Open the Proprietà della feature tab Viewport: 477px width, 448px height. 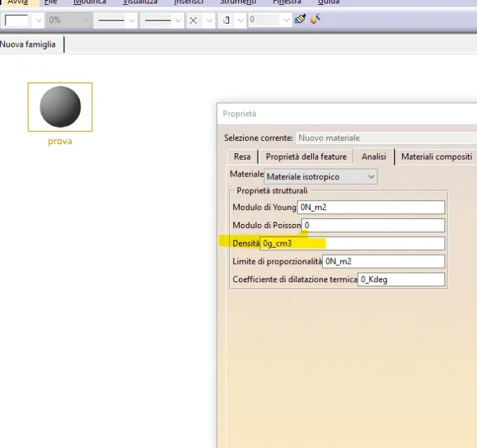pyautogui.click(x=305, y=157)
